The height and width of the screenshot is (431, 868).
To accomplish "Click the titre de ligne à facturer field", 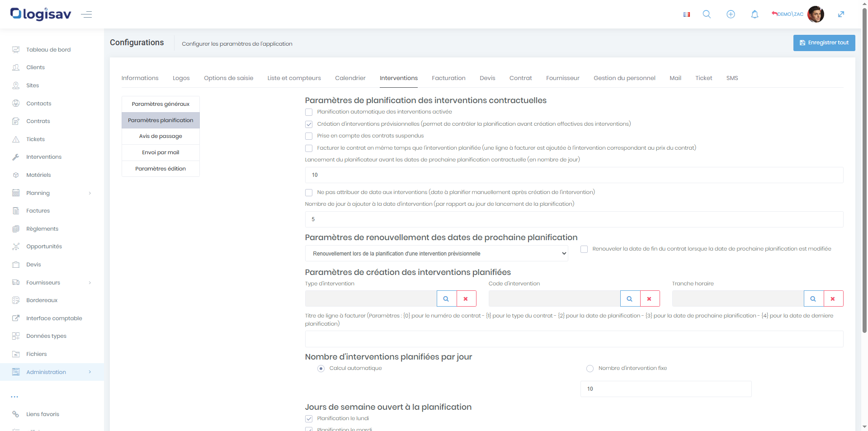I will coord(574,339).
